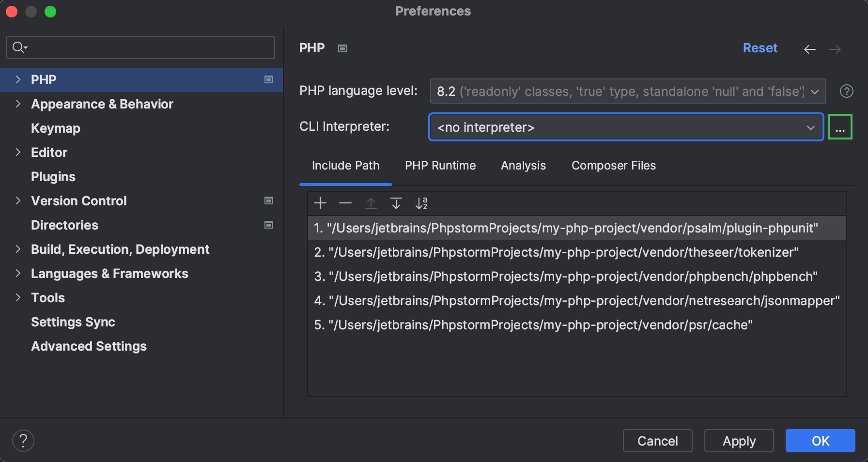Click the Reset link
868x462 pixels.
[x=760, y=48]
